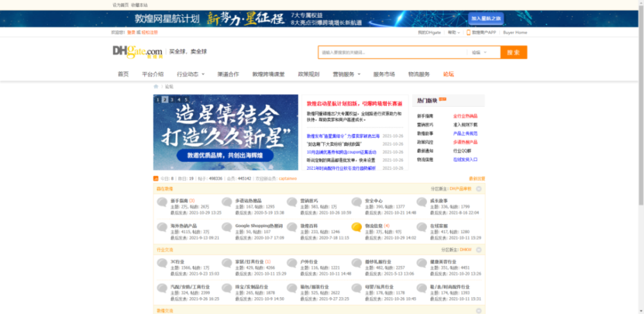Open the orange 论坛 navigation item
644x314 pixels.
[448, 74]
